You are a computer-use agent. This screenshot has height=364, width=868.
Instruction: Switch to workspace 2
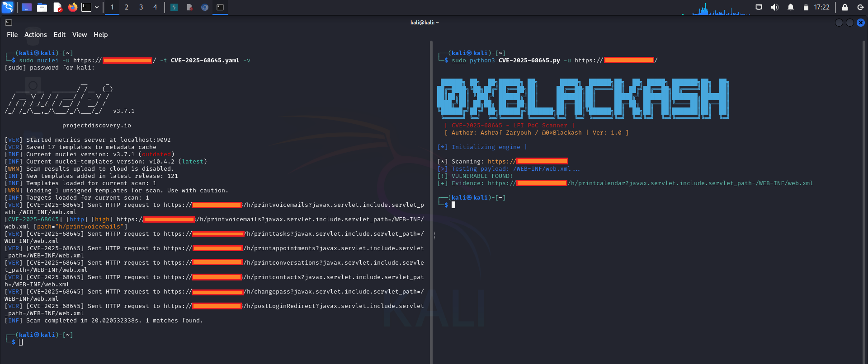click(x=127, y=7)
